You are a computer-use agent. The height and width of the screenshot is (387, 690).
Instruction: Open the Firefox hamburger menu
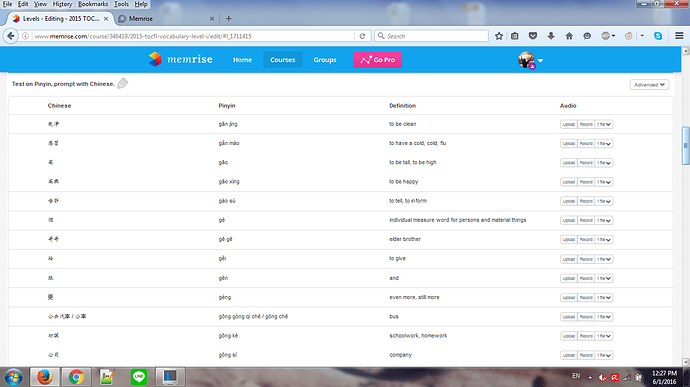click(679, 36)
